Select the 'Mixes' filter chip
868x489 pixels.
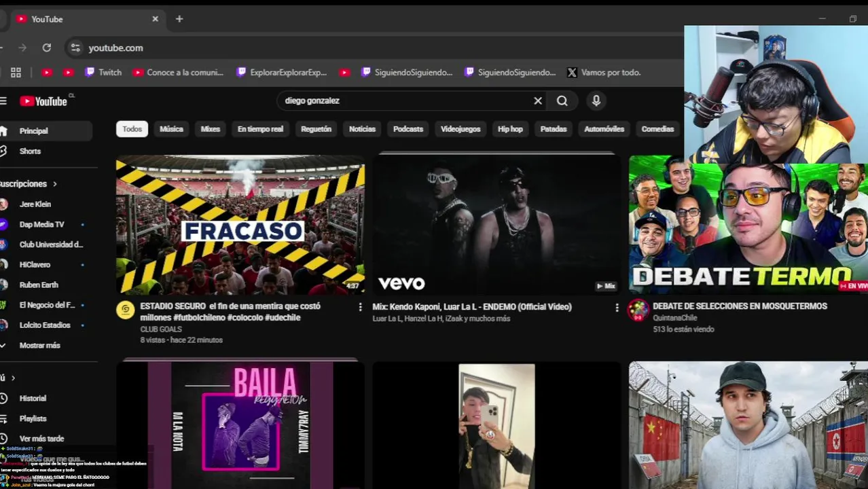[211, 129]
